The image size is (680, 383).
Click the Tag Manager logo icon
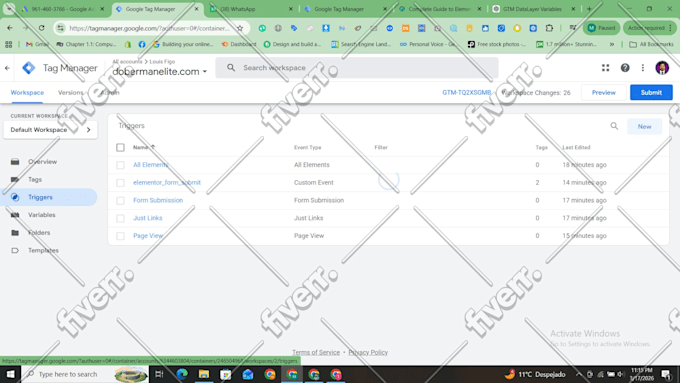[x=29, y=68]
